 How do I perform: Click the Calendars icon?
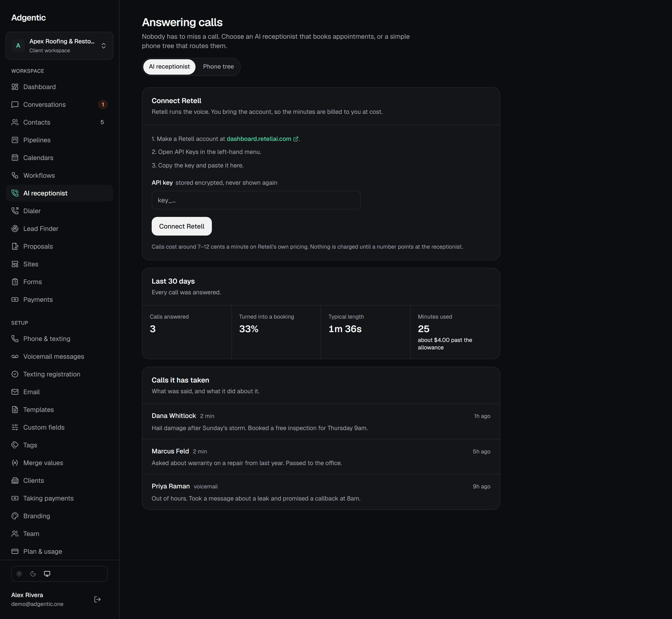pyautogui.click(x=15, y=158)
